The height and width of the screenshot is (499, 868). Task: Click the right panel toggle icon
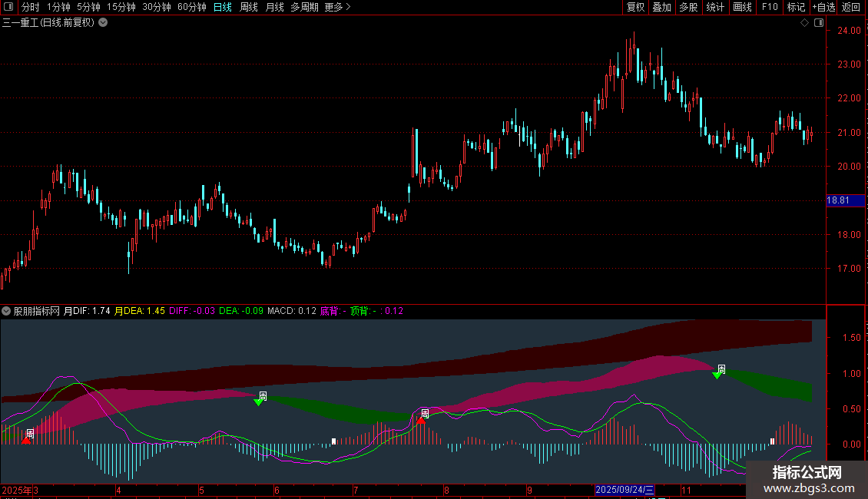tap(819, 23)
